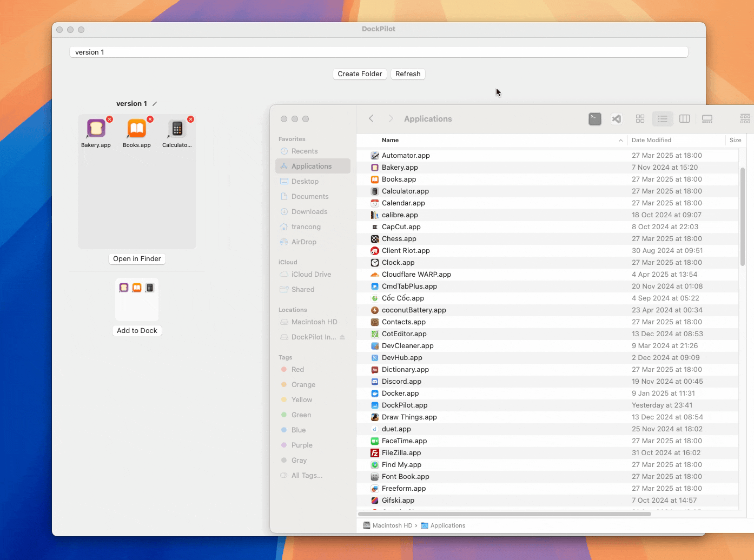
Task: Switch Finder to list view
Action: click(663, 119)
